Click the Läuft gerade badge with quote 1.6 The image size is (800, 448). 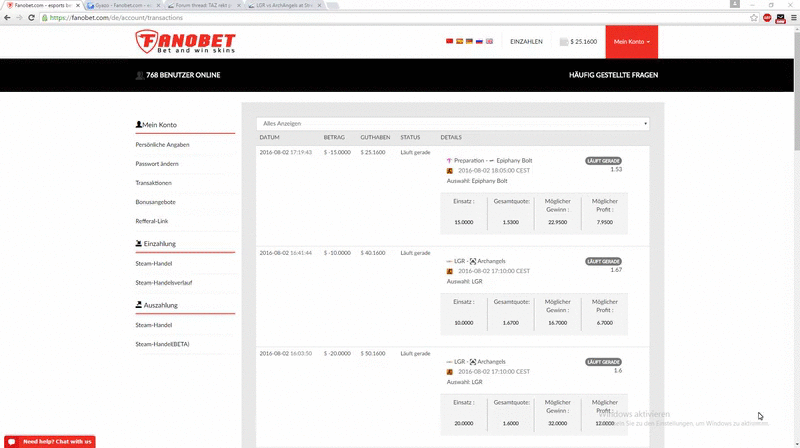604,362
